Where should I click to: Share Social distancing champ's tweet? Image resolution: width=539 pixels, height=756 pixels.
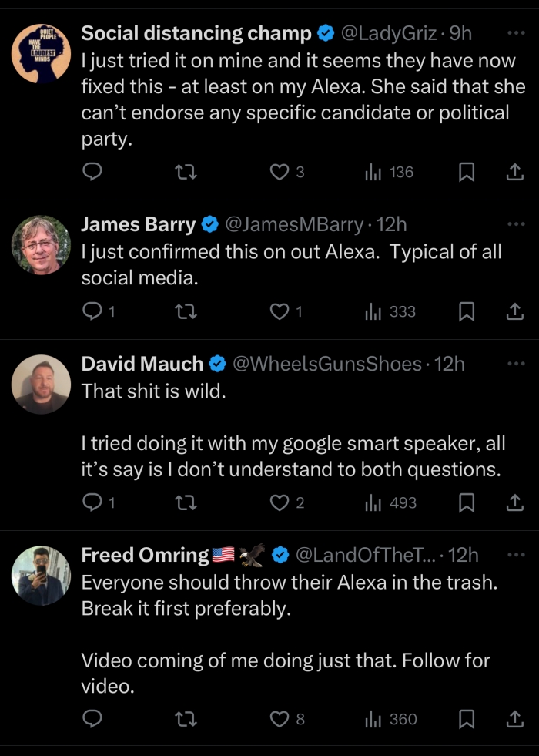tap(514, 173)
